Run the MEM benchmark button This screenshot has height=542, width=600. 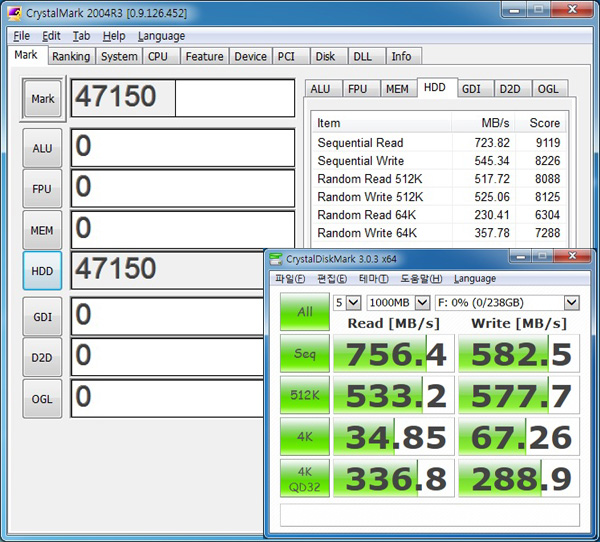coord(42,230)
